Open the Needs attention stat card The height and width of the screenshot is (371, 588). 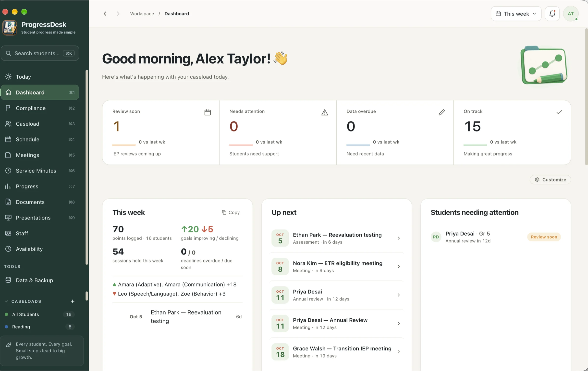point(278,132)
